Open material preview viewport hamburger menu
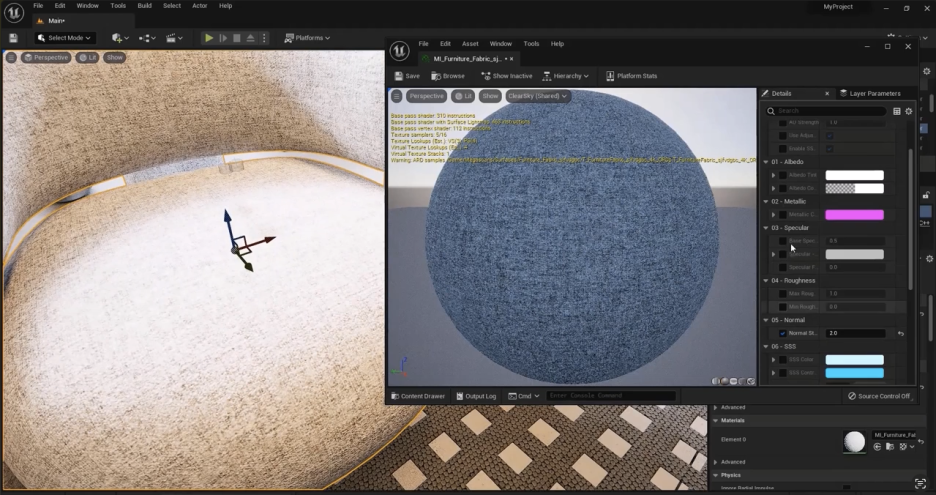 click(396, 96)
